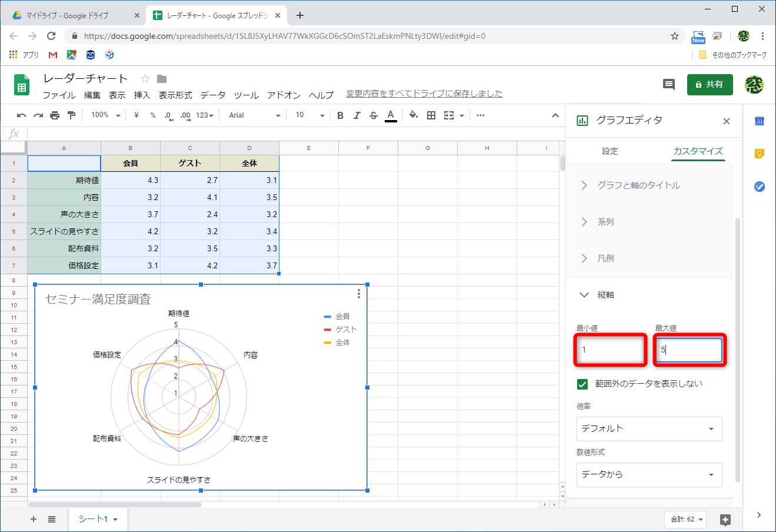Switch to the マイドライブ browser tab
This screenshot has width=776, height=532.
click(72, 16)
